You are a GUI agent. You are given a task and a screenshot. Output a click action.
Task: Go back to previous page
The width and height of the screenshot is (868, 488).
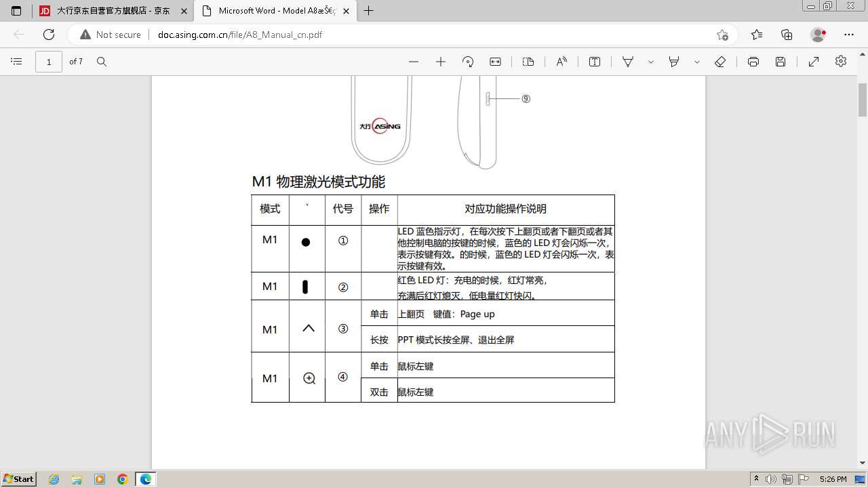point(19,35)
